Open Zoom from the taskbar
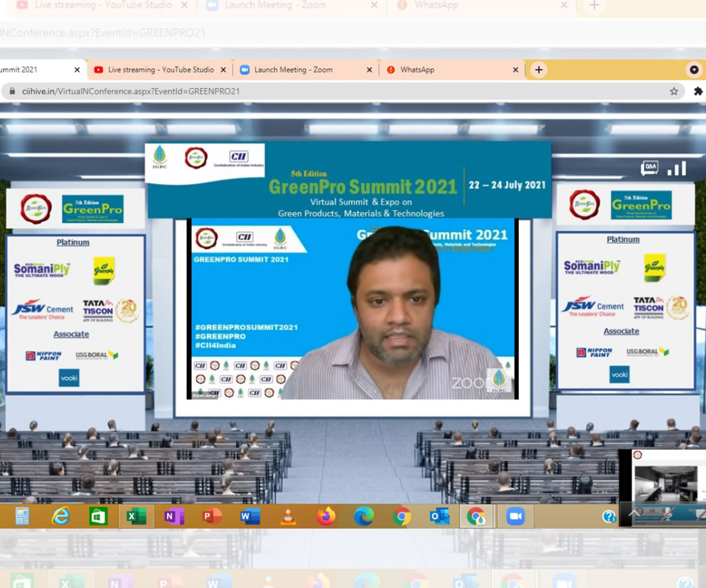The image size is (706, 588). 515,516
